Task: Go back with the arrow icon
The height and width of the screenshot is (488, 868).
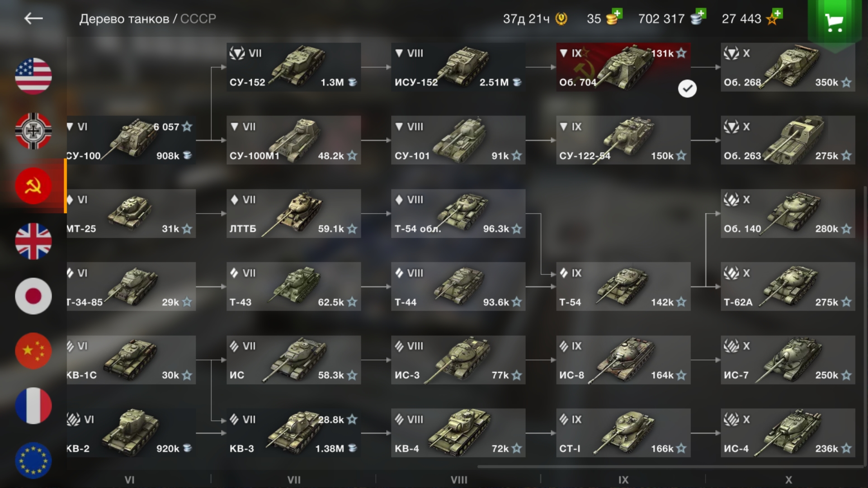Action: [x=33, y=19]
